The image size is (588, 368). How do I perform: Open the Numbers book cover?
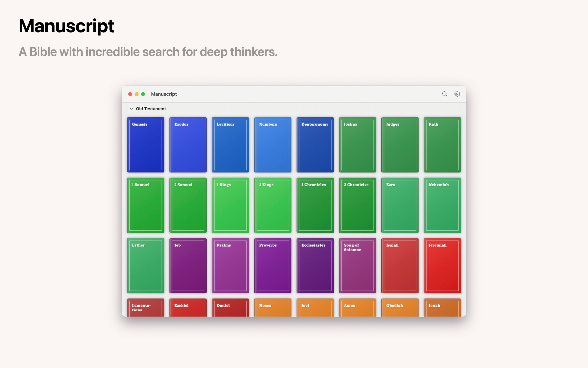pos(273,145)
